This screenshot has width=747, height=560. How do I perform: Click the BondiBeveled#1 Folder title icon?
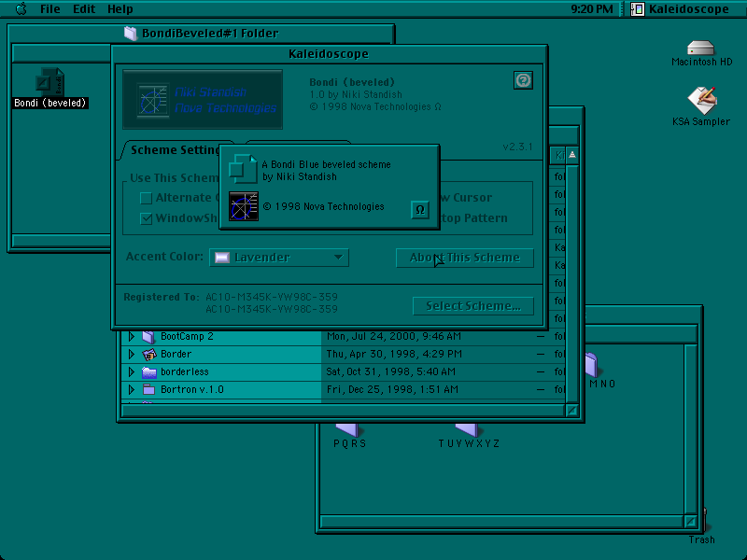tap(130, 34)
